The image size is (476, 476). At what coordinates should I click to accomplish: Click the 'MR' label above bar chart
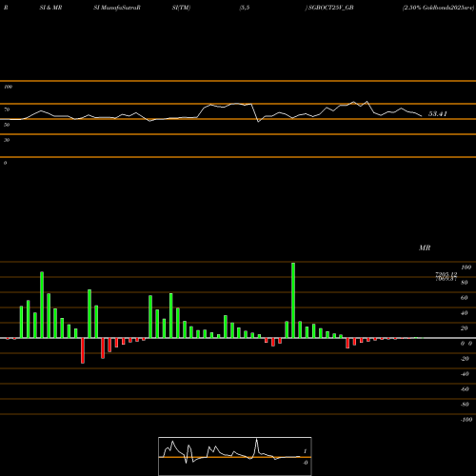425,248
